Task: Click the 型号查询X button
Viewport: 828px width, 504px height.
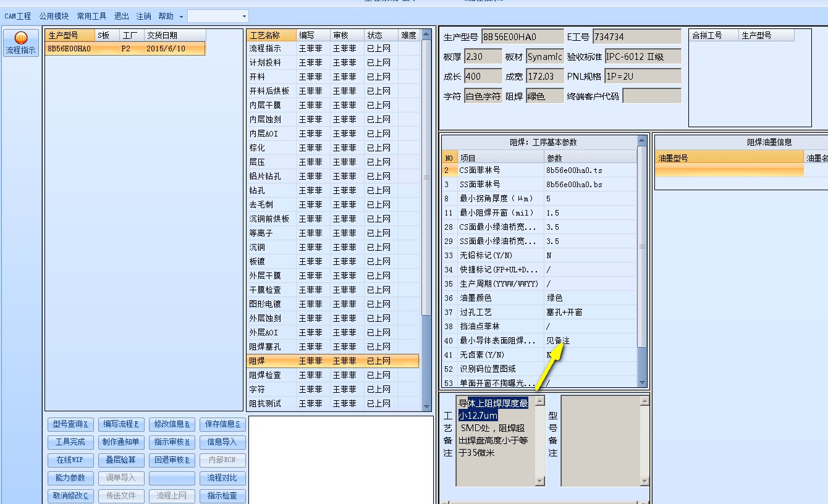Action: click(x=70, y=424)
